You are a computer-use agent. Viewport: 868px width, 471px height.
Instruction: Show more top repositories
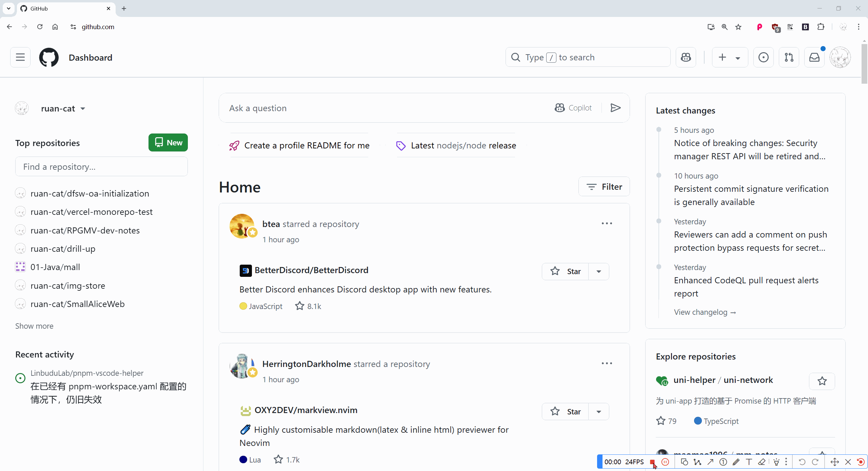coord(34,326)
